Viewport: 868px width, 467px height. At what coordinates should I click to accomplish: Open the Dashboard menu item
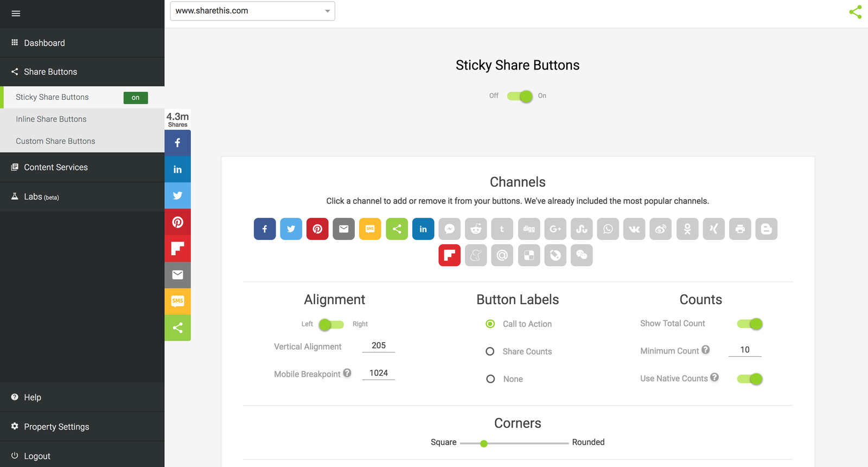[82, 43]
